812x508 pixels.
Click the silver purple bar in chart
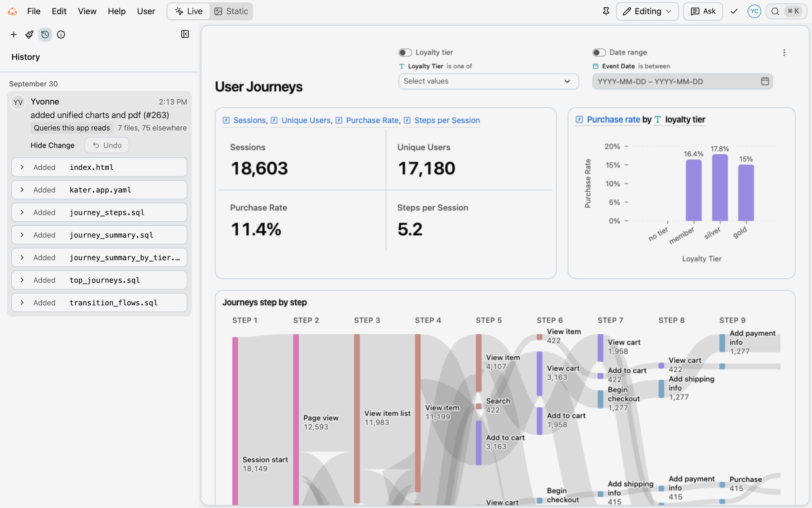point(720,187)
